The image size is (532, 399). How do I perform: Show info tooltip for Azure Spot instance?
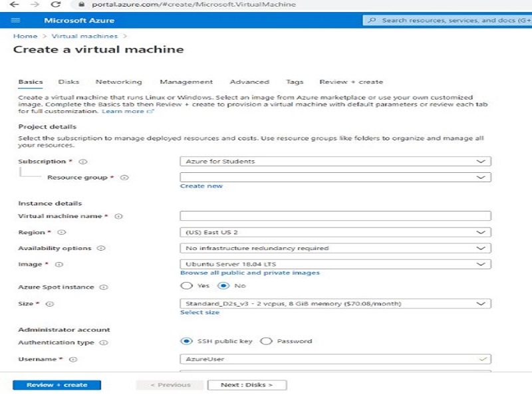click(x=104, y=287)
